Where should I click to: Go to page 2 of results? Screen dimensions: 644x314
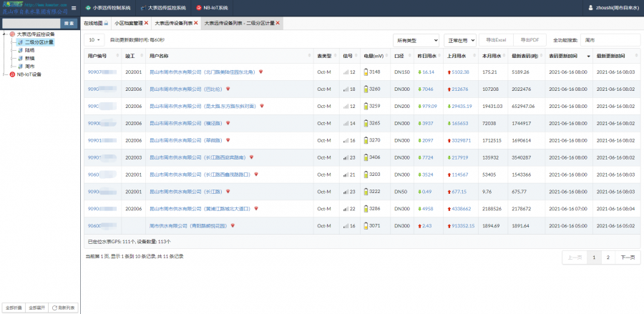608,257
